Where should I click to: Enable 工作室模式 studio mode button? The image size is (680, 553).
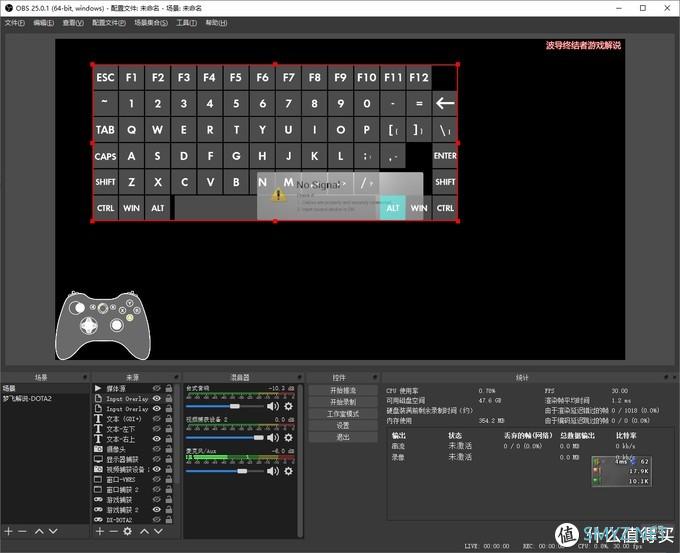click(x=343, y=414)
